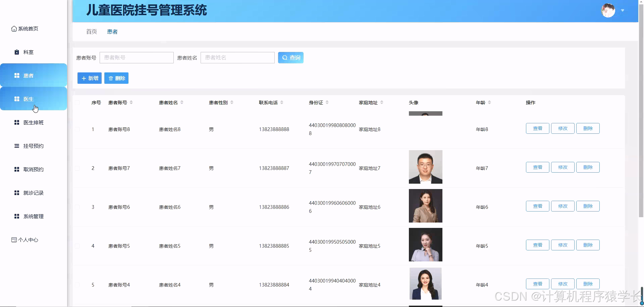The width and height of the screenshot is (644, 307).
Task: Click the 取消预约 sidebar icon
Action: click(17, 169)
